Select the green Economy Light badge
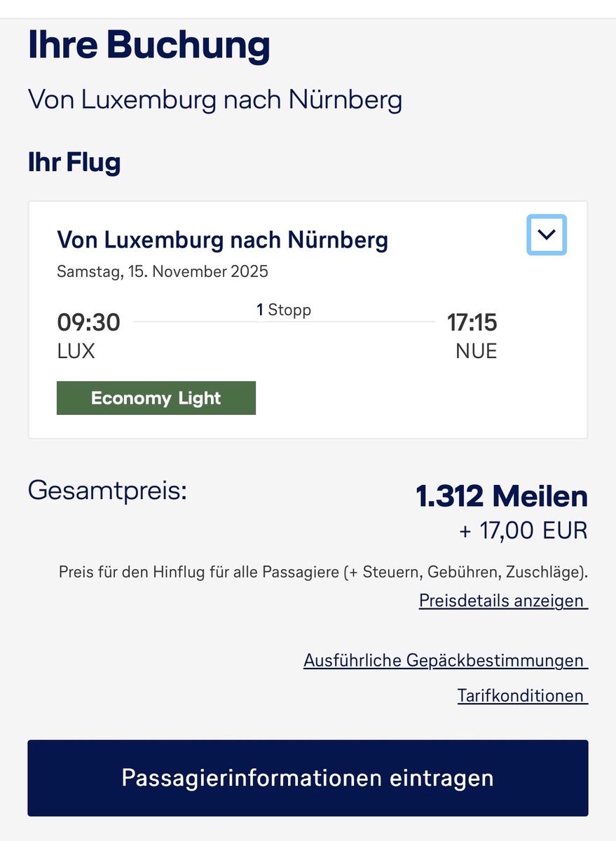Viewport: 616px width, 841px height. click(x=156, y=398)
